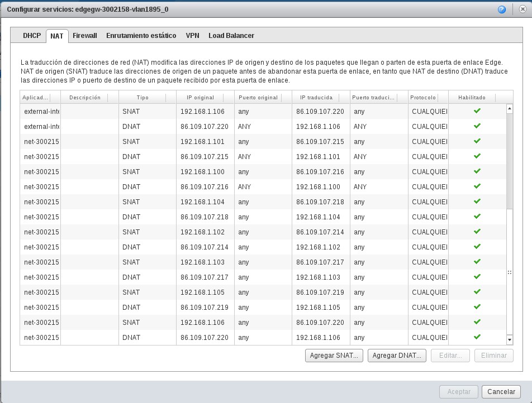Open the Load Balancer tab
The width and height of the screenshot is (532, 403).
click(231, 36)
